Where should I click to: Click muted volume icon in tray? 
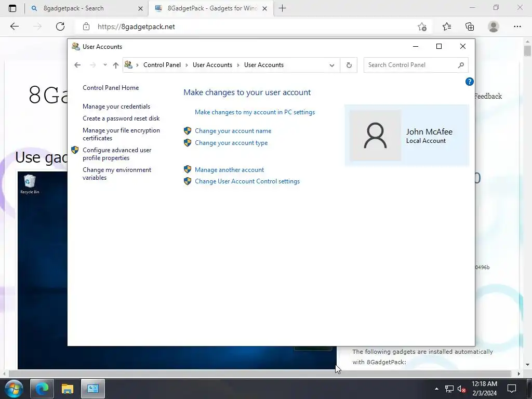coord(461,389)
